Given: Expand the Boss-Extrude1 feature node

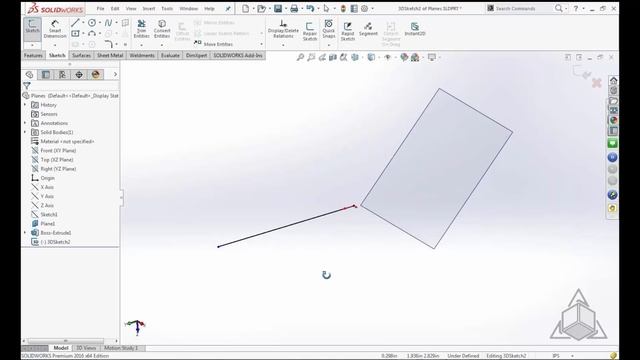Looking at the screenshot, I should (25, 233).
